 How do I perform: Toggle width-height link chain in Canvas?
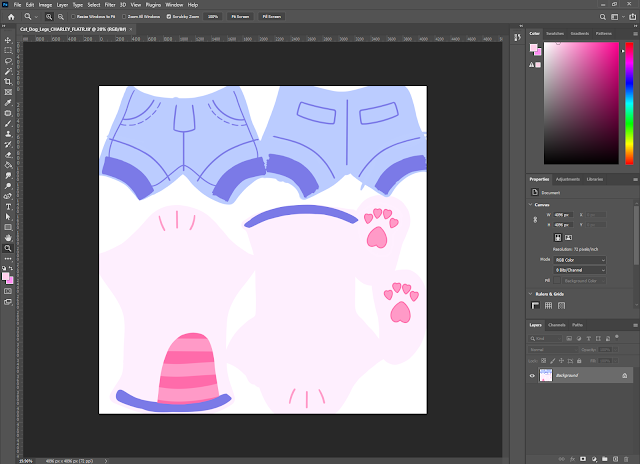coord(536,220)
